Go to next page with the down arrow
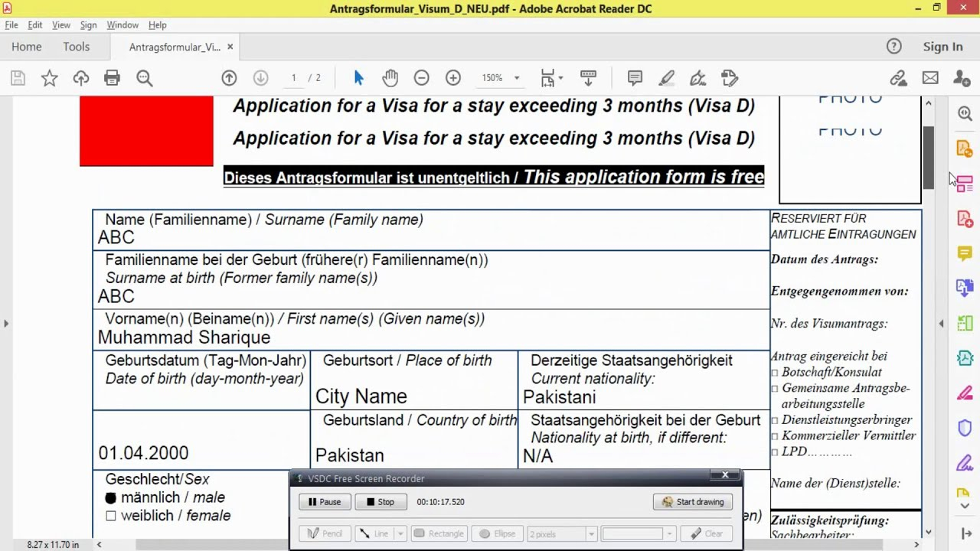The width and height of the screenshot is (980, 551). coord(260,78)
